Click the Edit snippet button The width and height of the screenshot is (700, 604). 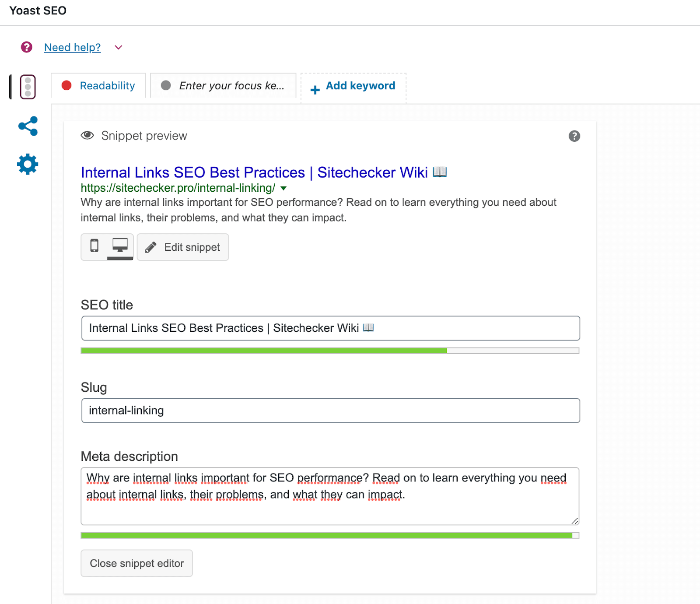coord(183,247)
